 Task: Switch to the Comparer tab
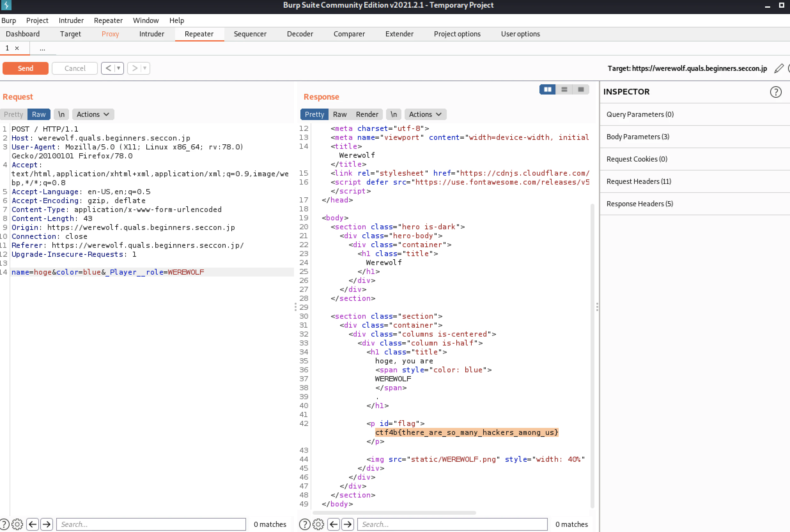coord(349,34)
